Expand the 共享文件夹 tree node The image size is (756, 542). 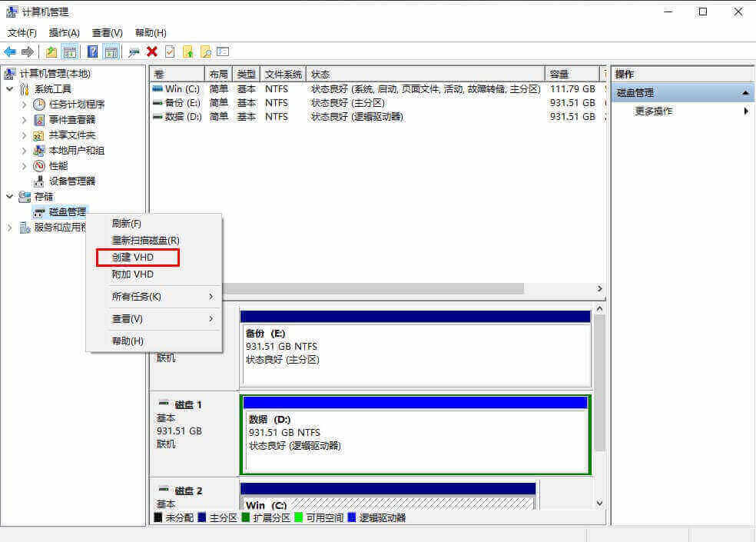24,135
